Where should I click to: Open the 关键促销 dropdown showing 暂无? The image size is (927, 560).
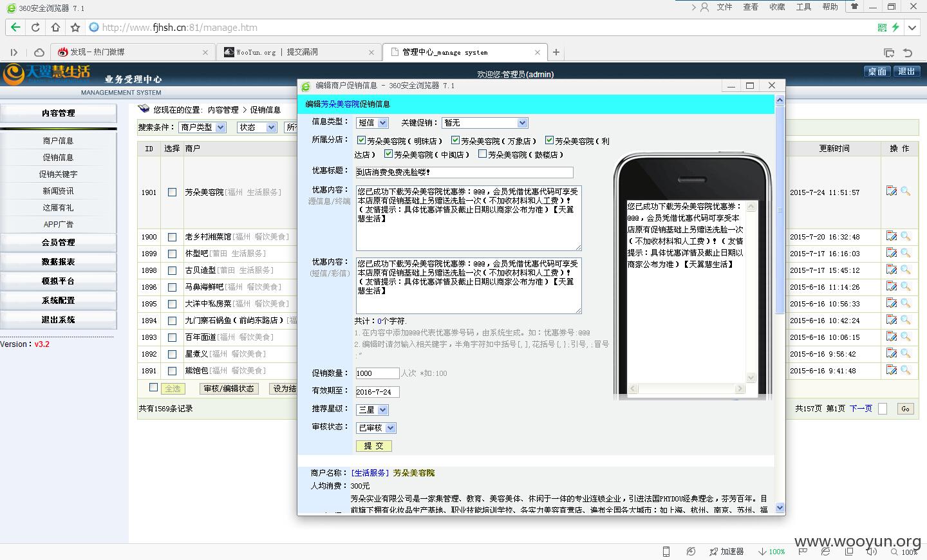(x=485, y=122)
